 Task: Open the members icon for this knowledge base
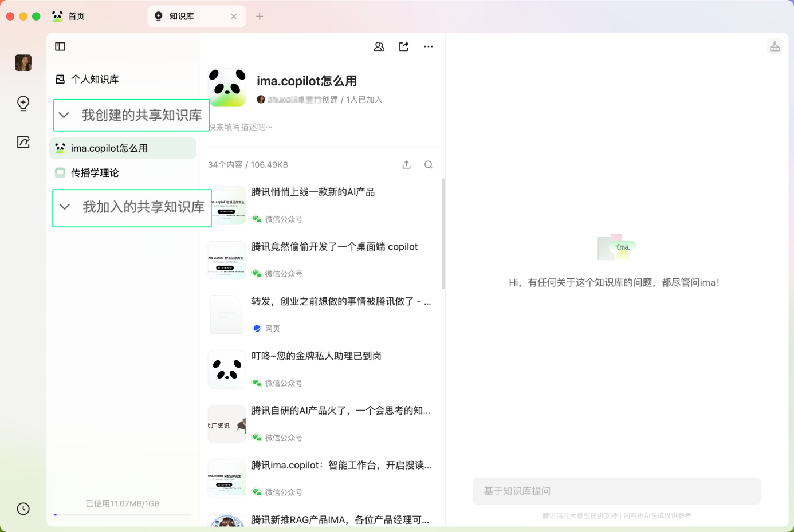click(379, 46)
